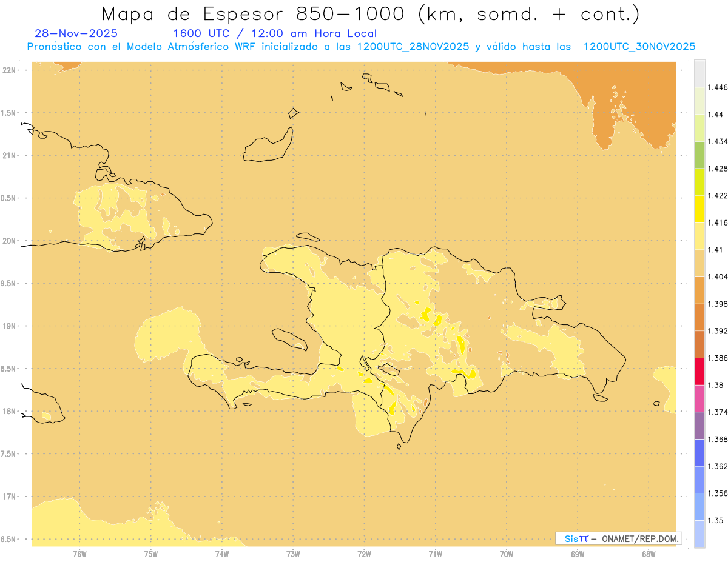
Task: Click the purple legend swatch below 1.374
Action: [699, 425]
